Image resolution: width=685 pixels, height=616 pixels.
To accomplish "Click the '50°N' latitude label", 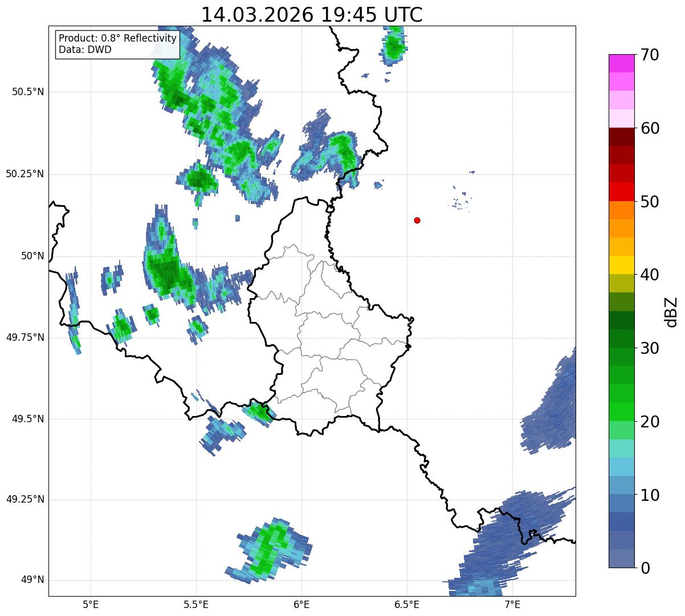I will click(32, 256).
